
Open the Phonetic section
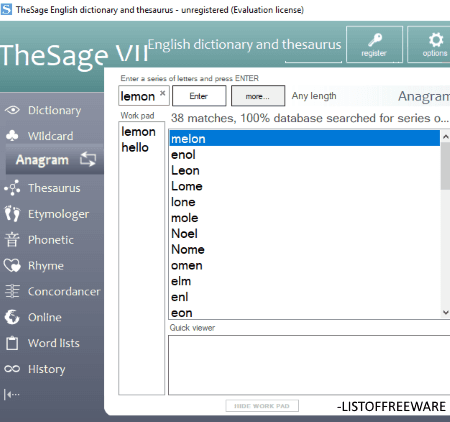coord(51,240)
